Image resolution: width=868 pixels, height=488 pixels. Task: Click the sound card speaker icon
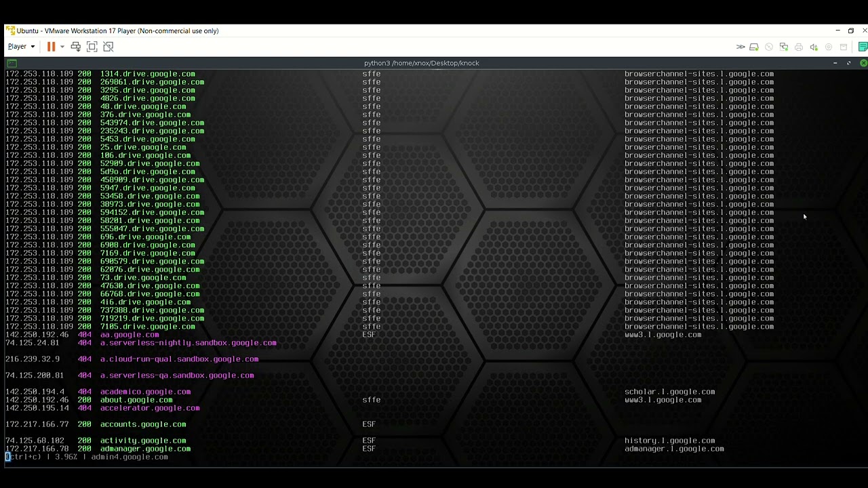tap(814, 47)
